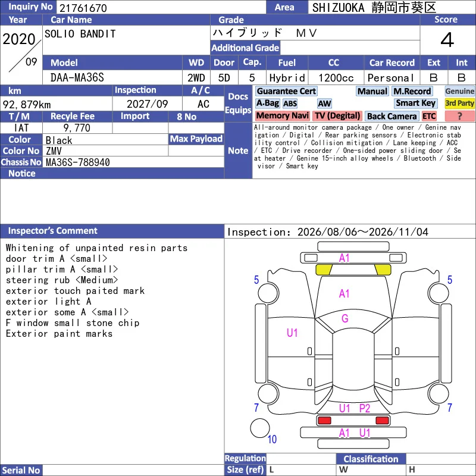Select the Smart Key tag
The image size is (476, 476).
click(415, 103)
